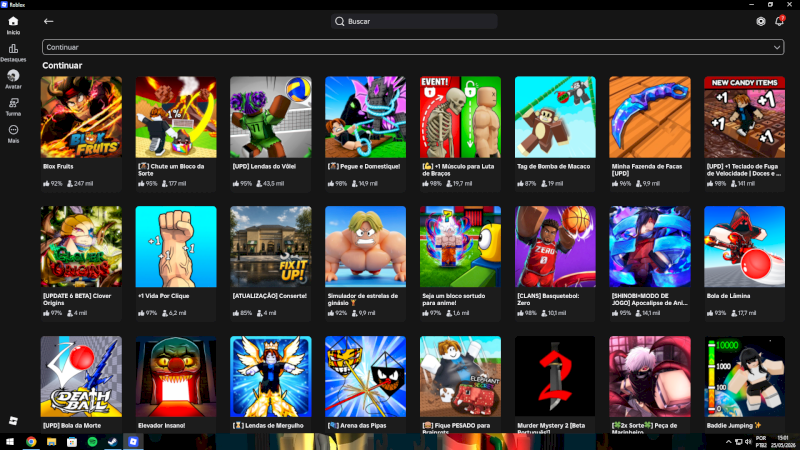
Task: Open Minha Fazenda de Facas thumbnail
Action: tap(649, 117)
